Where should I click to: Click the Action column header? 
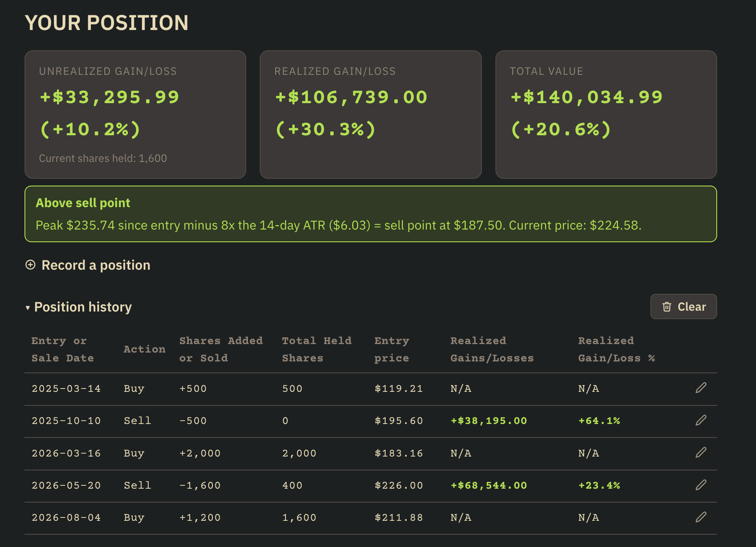tap(144, 349)
